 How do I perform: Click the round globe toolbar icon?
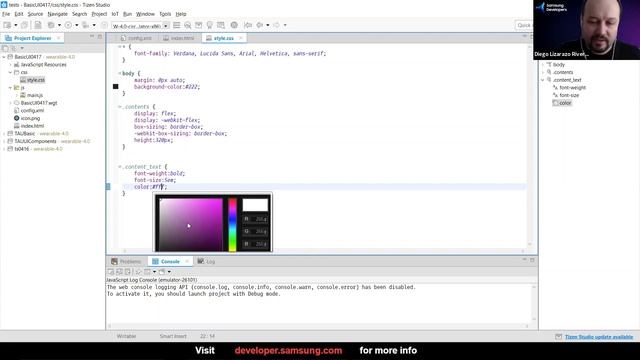click(234, 25)
